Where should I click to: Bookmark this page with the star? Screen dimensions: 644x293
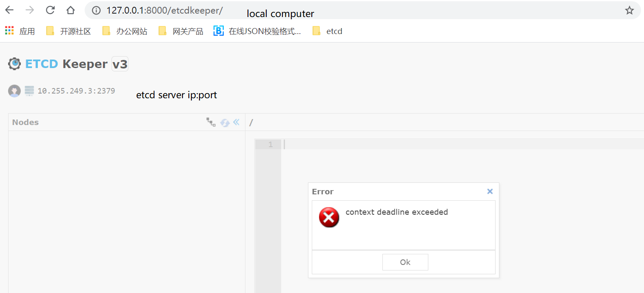click(x=630, y=10)
